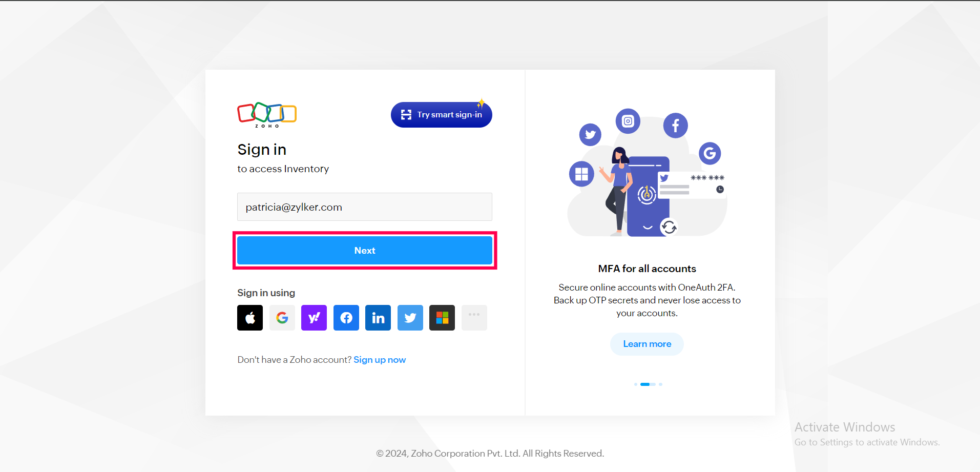
Task: Select the email address input field
Action: tap(364, 207)
